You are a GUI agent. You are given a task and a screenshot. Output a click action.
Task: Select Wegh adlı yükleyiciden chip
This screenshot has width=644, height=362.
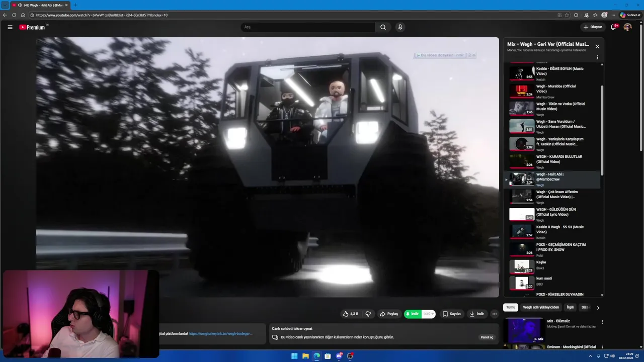541,307
